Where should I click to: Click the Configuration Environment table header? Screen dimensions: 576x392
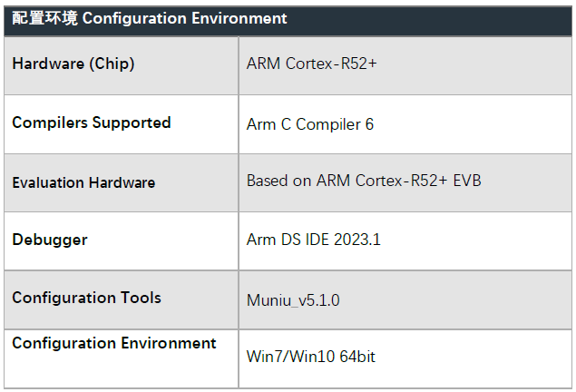tap(288, 21)
